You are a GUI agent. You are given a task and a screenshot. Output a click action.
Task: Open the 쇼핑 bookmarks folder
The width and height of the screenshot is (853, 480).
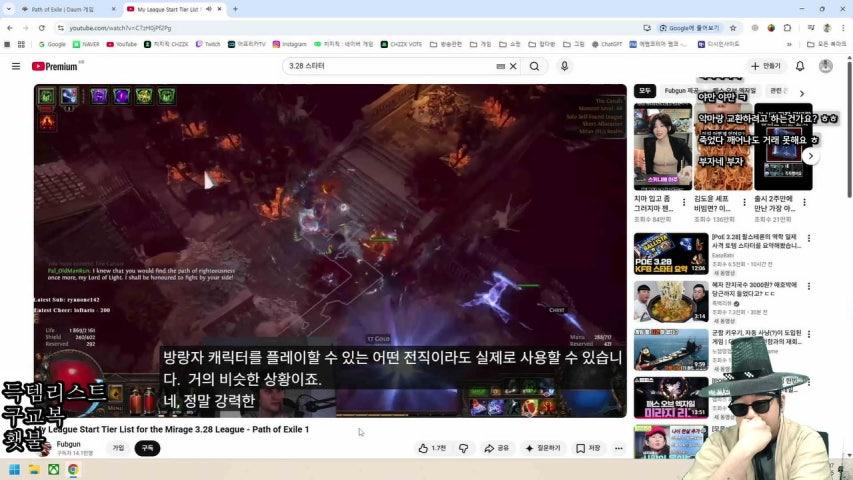pos(510,44)
